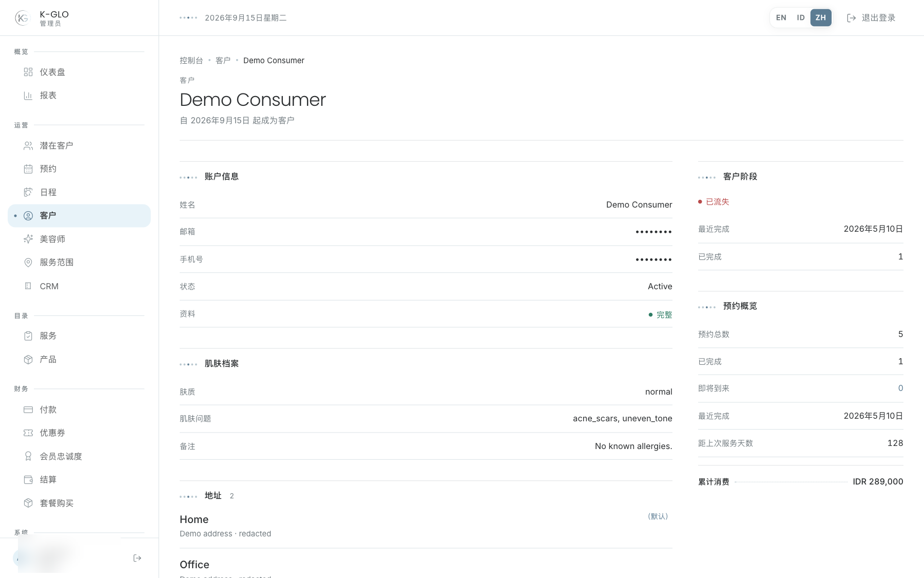
Task: Click the No known allergies. note
Action: pyautogui.click(x=633, y=446)
